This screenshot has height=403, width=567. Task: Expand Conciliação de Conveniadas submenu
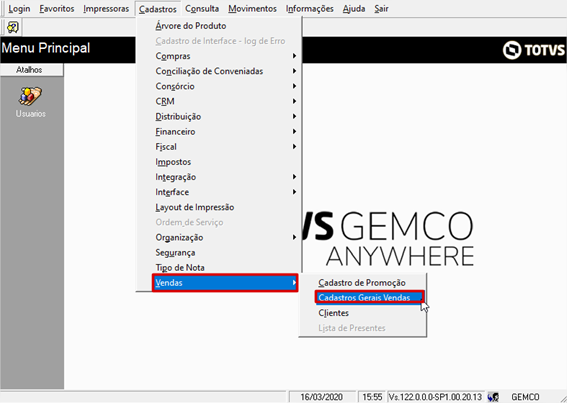(218, 71)
